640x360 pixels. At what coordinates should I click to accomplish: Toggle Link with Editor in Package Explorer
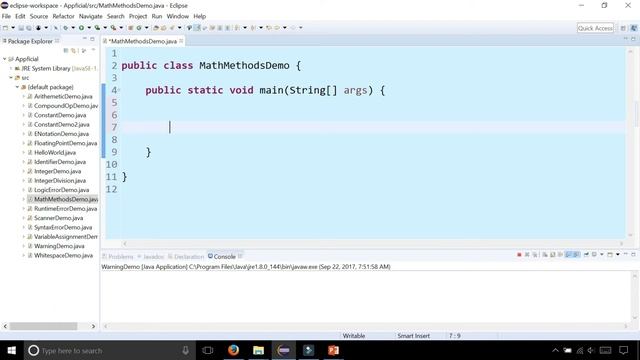[x=74, y=50]
